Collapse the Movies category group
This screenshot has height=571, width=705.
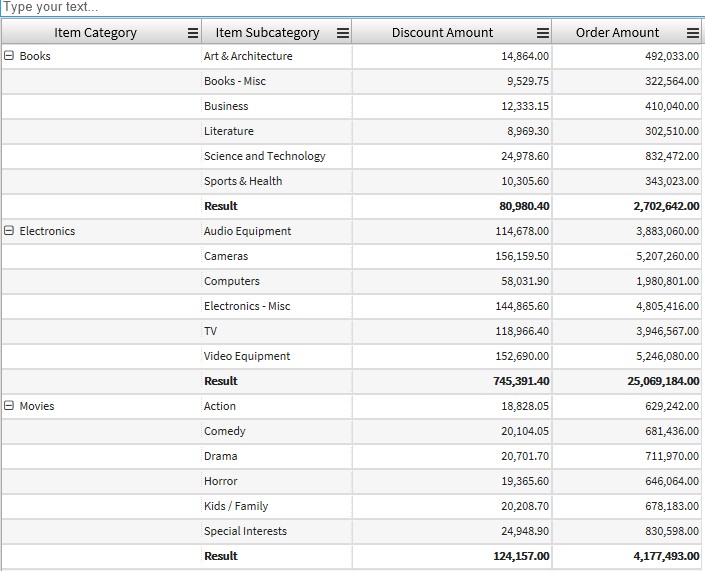10,406
